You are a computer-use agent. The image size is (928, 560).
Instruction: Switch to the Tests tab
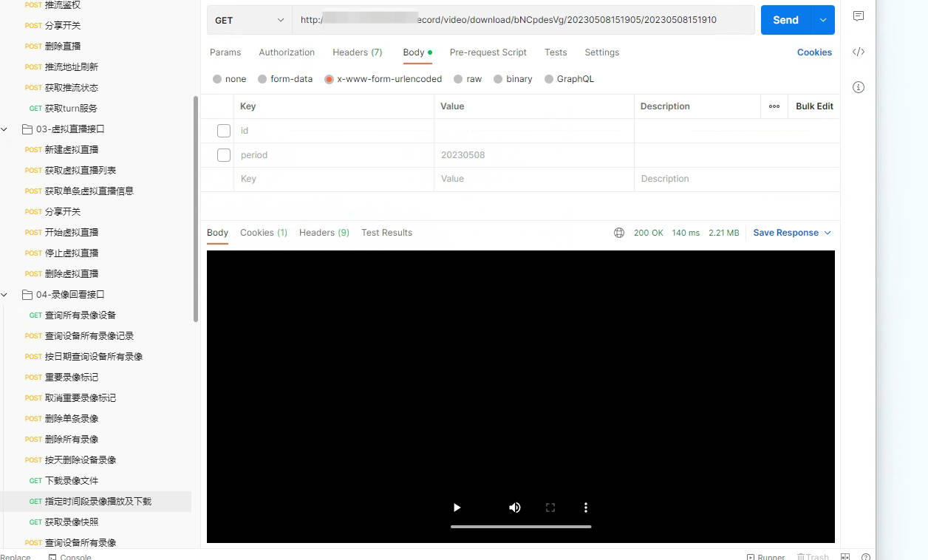[x=556, y=52]
